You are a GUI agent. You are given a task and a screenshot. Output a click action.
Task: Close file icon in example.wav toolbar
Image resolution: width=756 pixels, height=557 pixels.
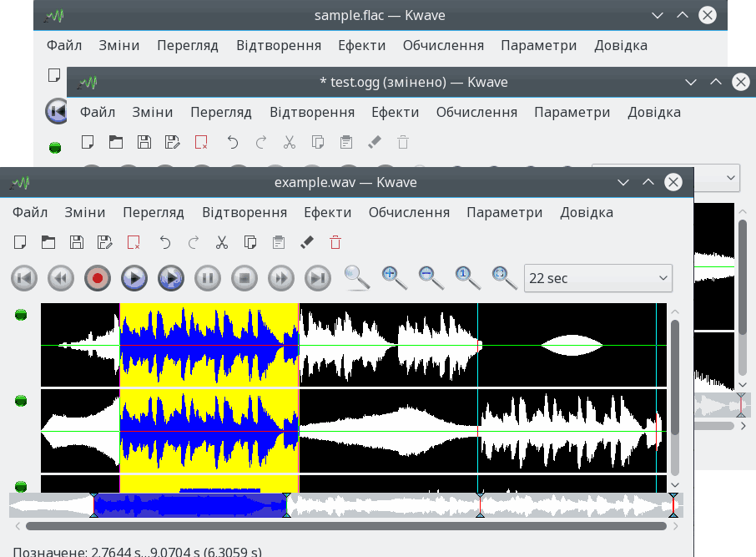click(x=134, y=242)
